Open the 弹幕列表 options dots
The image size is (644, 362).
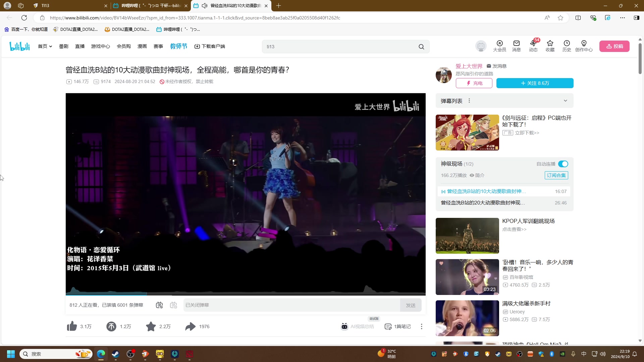469,101
